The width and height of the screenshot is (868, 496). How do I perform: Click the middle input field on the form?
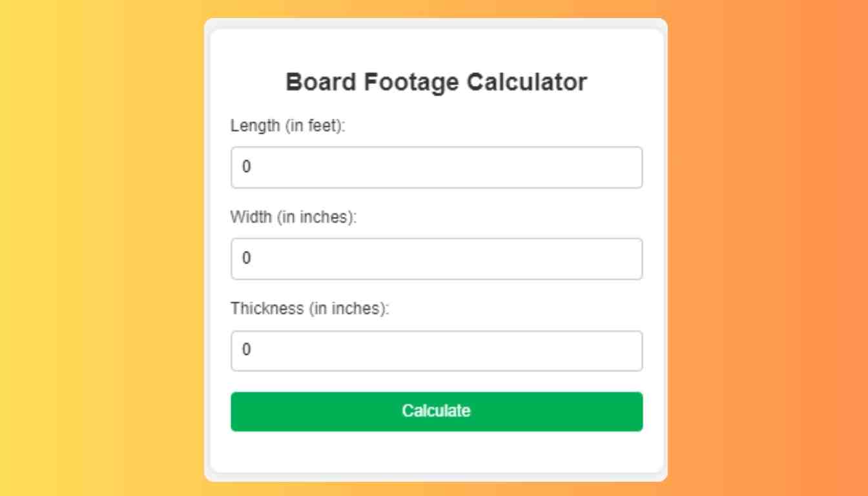(437, 259)
